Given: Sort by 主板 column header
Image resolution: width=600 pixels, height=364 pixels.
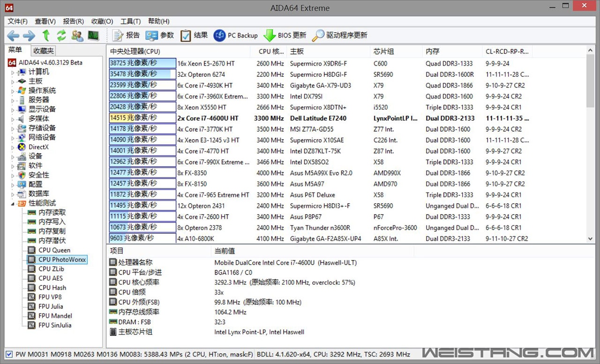Looking at the screenshot, I should point(329,51).
